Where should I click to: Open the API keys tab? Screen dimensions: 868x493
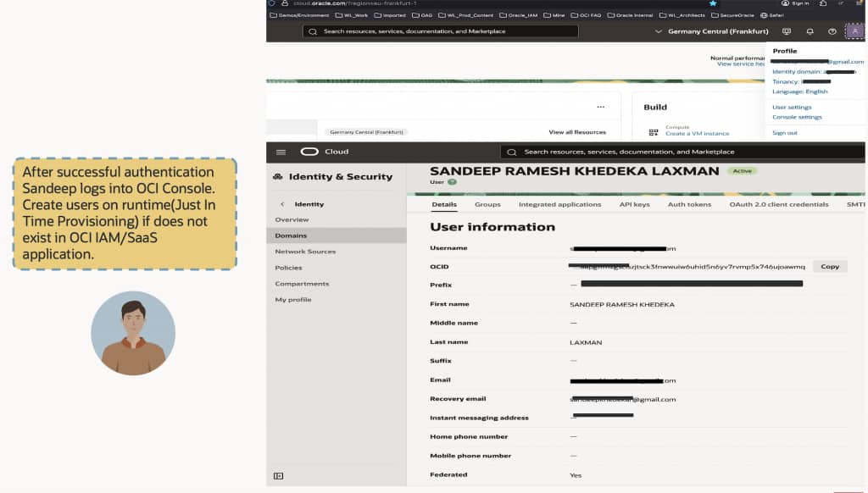point(634,205)
